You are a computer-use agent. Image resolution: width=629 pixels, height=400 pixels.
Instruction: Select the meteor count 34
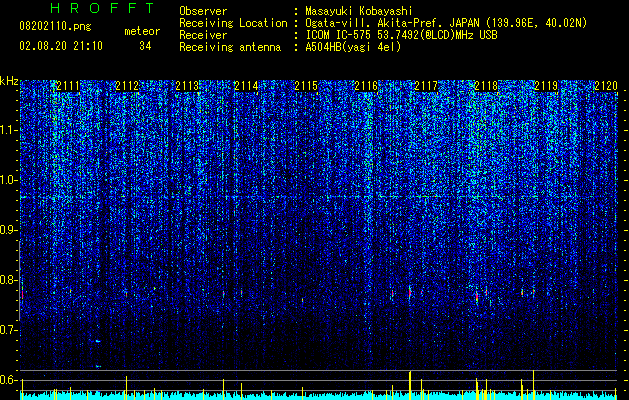[x=145, y=46]
